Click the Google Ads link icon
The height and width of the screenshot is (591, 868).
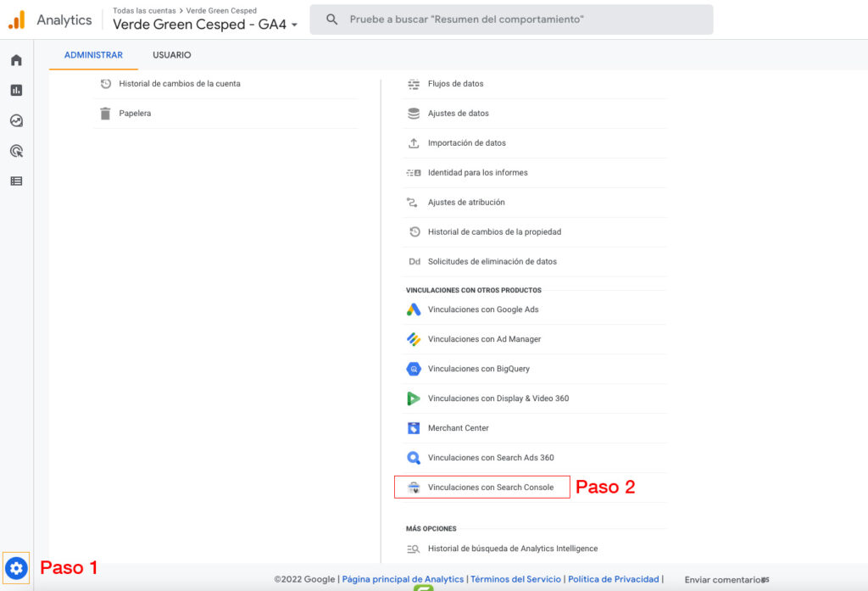tap(414, 309)
